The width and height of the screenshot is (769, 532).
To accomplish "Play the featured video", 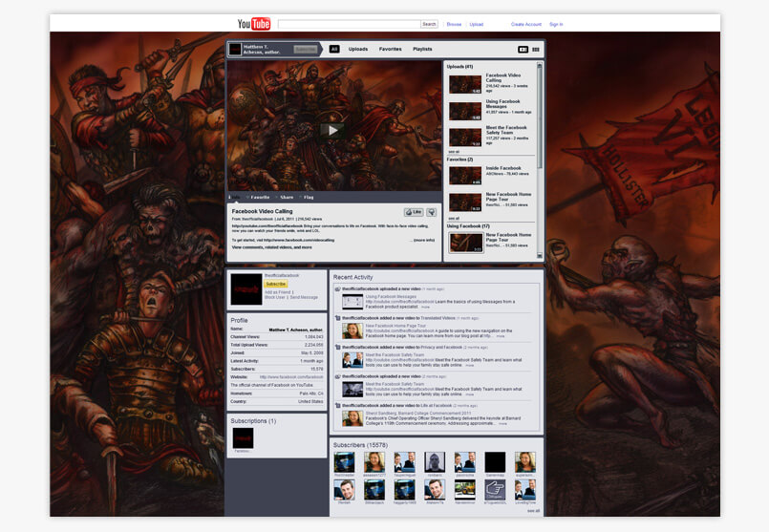I will tap(333, 130).
